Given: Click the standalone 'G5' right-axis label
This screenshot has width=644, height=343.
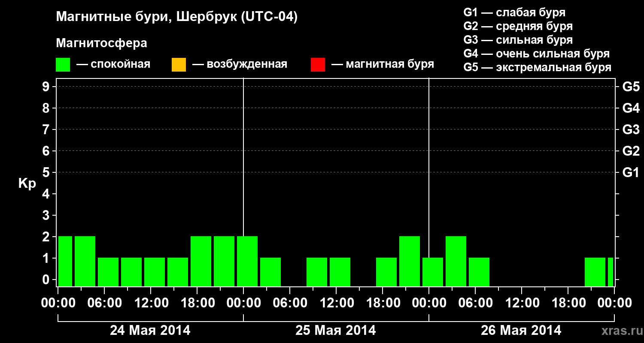Looking at the screenshot, I should coord(631,87).
